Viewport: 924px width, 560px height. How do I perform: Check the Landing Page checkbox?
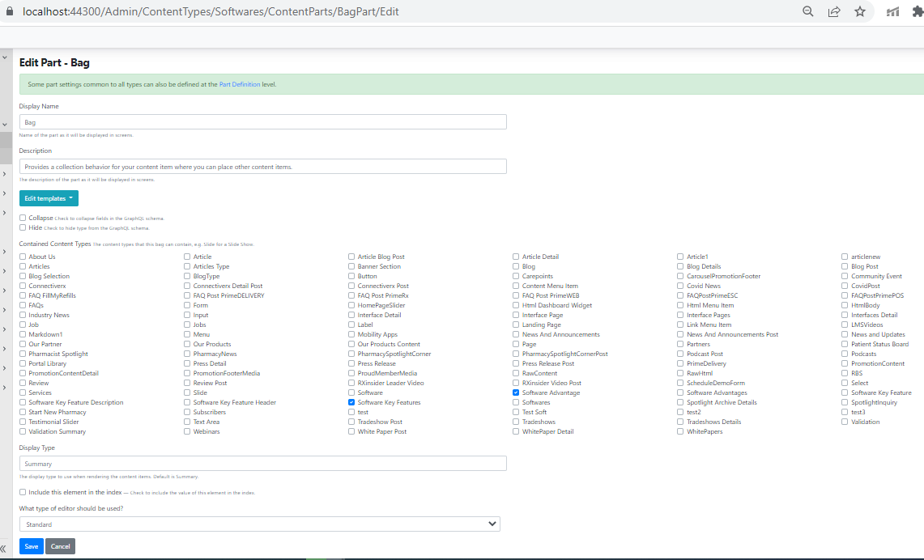pos(516,325)
